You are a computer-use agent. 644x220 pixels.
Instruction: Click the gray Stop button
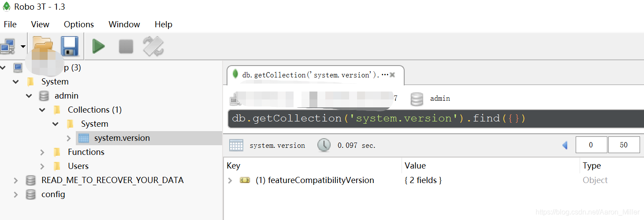126,46
